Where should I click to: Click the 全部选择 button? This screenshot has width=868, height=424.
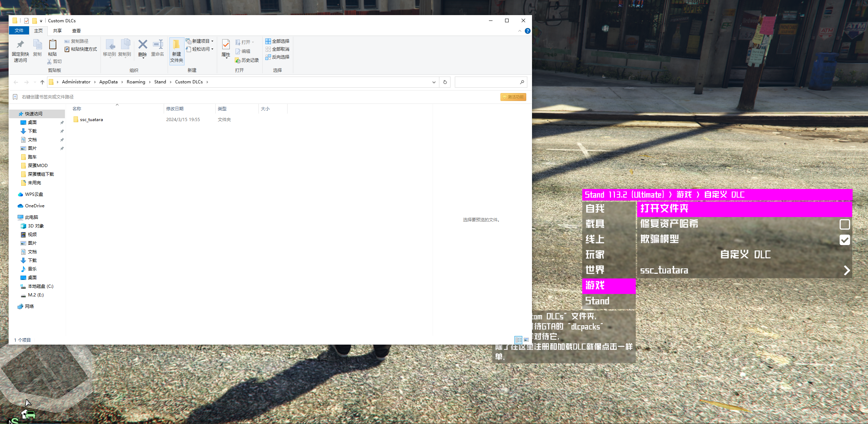click(277, 41)
